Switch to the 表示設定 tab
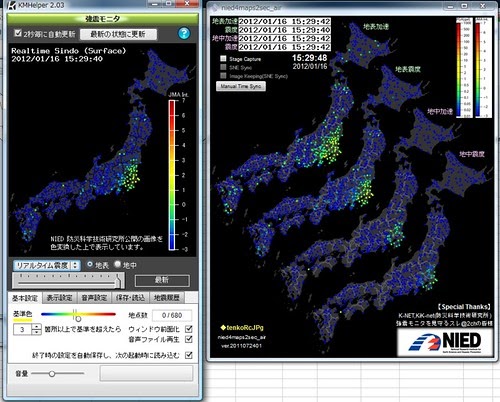Image resolution: width=500 pixels, height=402 pixels. tap(60, 298)
